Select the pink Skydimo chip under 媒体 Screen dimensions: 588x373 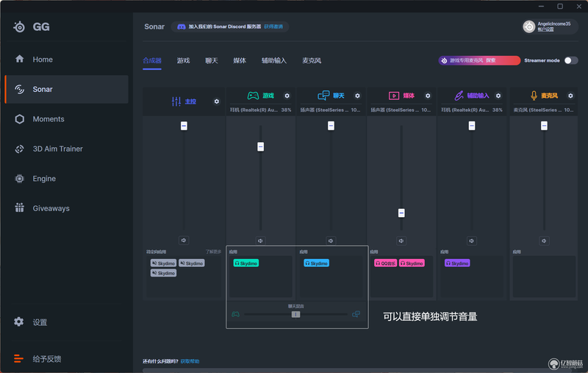click(x=412, y=263)
